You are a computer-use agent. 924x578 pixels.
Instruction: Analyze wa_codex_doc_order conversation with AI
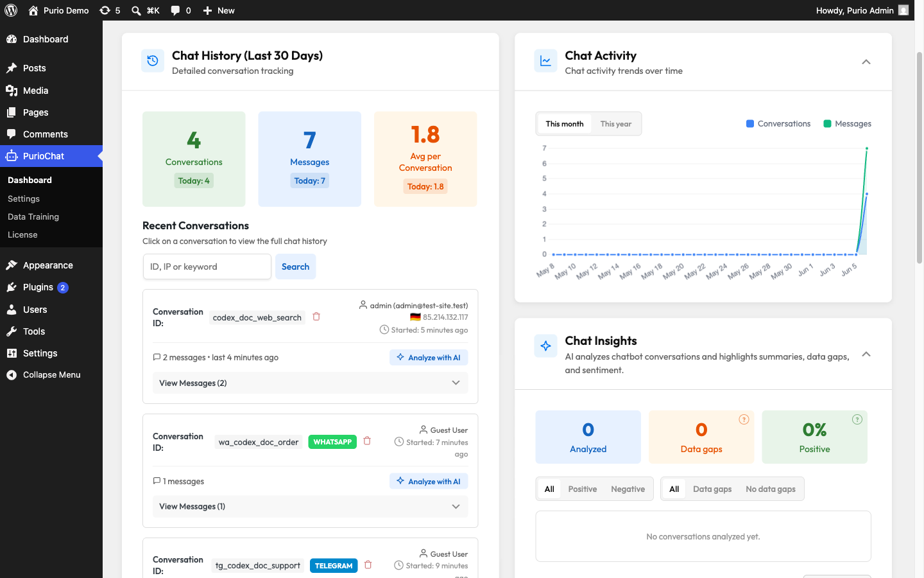coord(429,481)
